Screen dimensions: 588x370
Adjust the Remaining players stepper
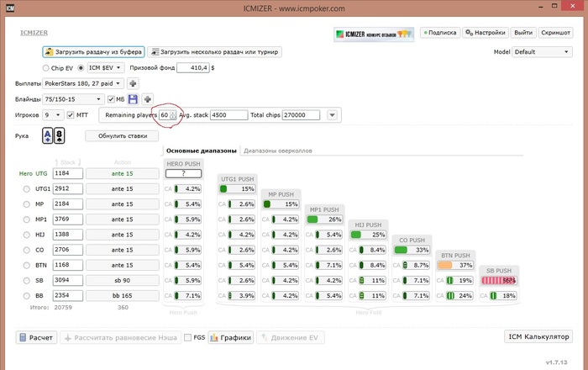click(172, 115)
